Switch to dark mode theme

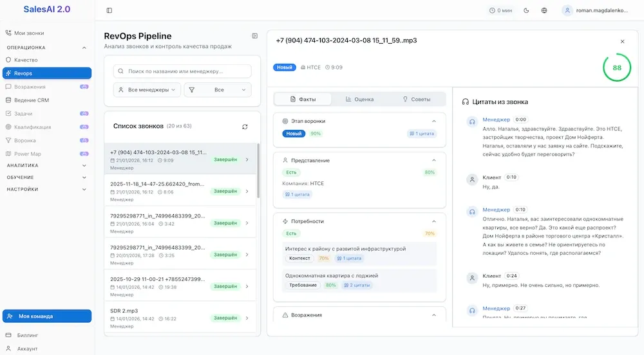(x=526, y=10)
